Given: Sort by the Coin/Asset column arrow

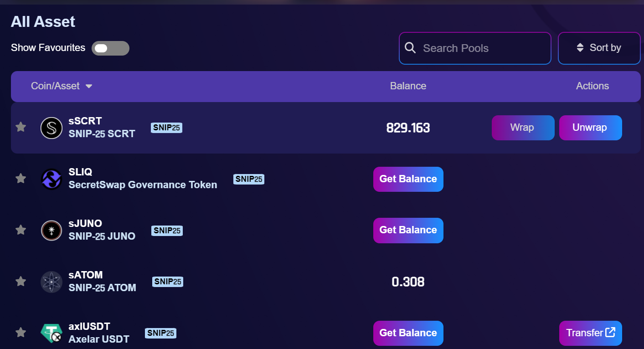Looking at the screenshot, I should click(89, 86).
